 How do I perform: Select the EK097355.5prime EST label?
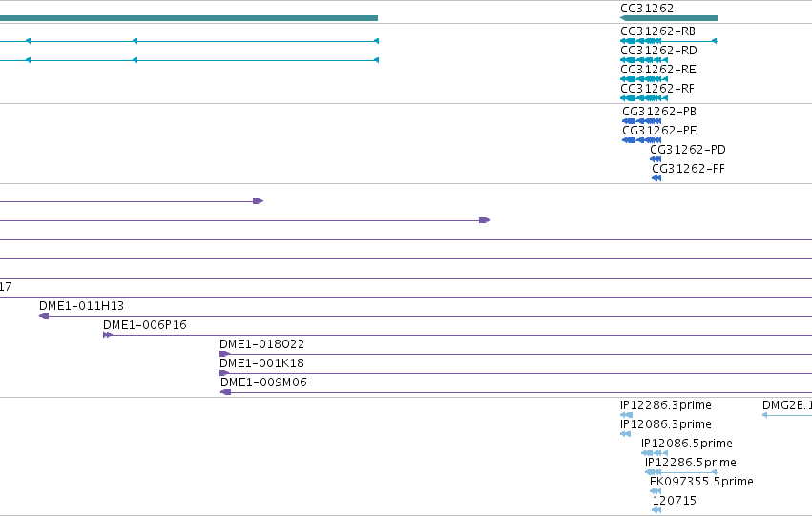[x=701, y=482]
